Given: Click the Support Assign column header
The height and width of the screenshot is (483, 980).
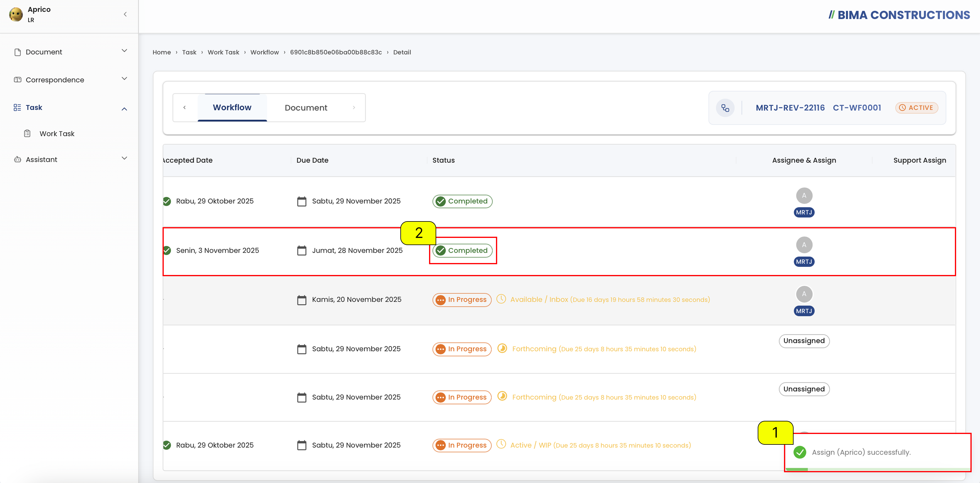Looking at the screenshot, I should (x=920, y=160).
